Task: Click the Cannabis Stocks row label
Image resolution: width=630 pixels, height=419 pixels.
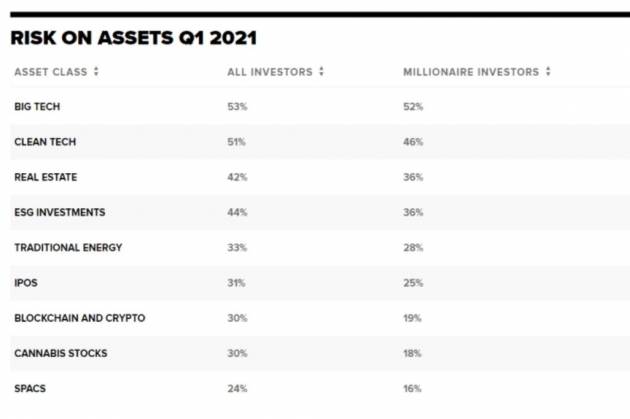Action: coord(61,353)
